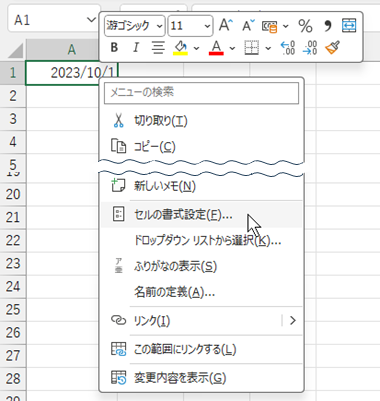Click the メニューの検索 search field

[x=201, y=92]
